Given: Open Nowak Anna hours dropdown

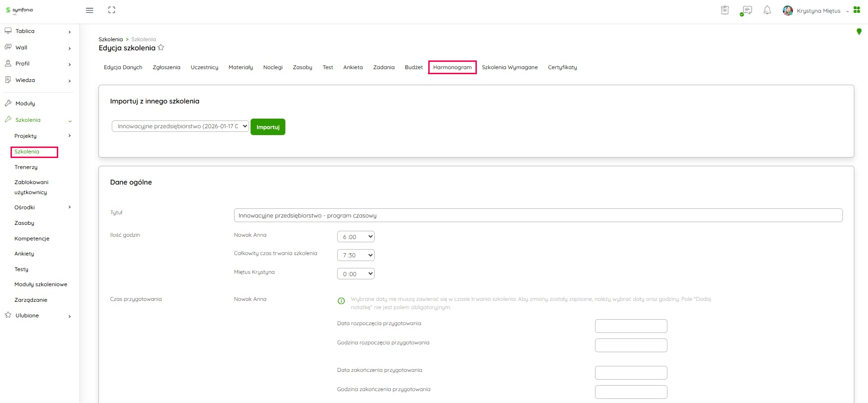Looking at the screenshot, I should (x=356, y=237).
